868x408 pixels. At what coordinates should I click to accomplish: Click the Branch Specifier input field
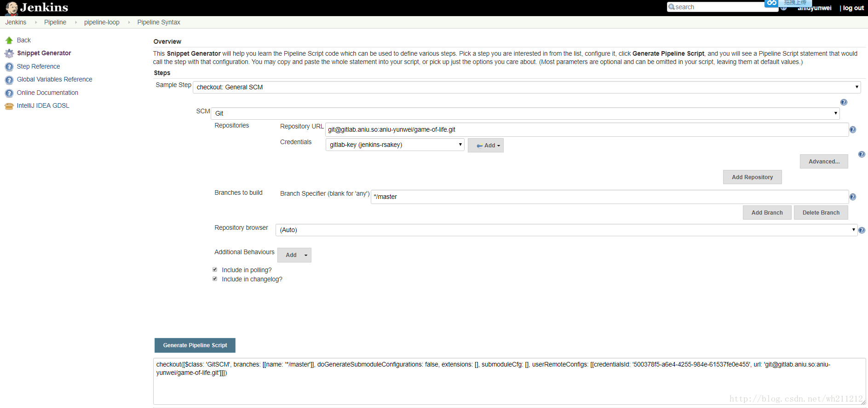tap(609, 197)
